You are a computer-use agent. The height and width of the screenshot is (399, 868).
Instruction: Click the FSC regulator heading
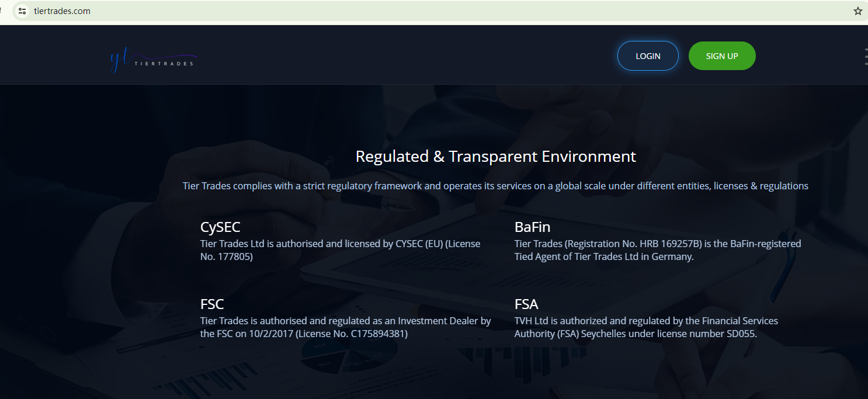tap(212, 304)
